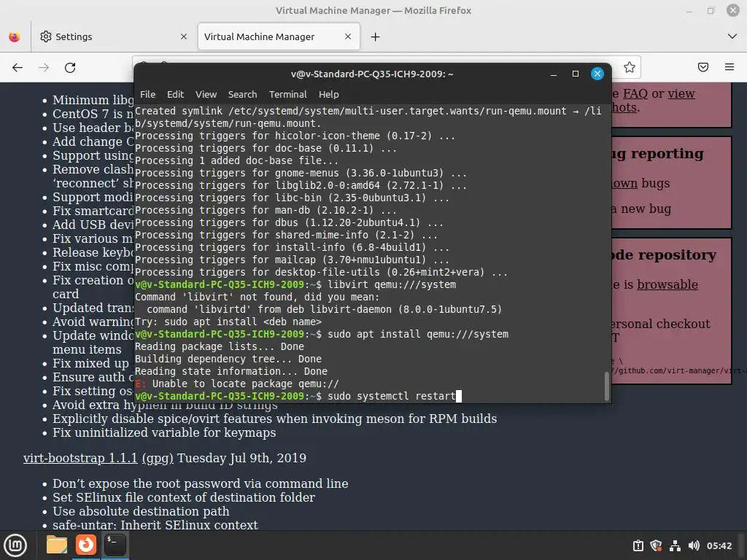Open the Pocket save icon in Firefox
Viewport: 747px width, 560px height.
(x=703, y=67)
